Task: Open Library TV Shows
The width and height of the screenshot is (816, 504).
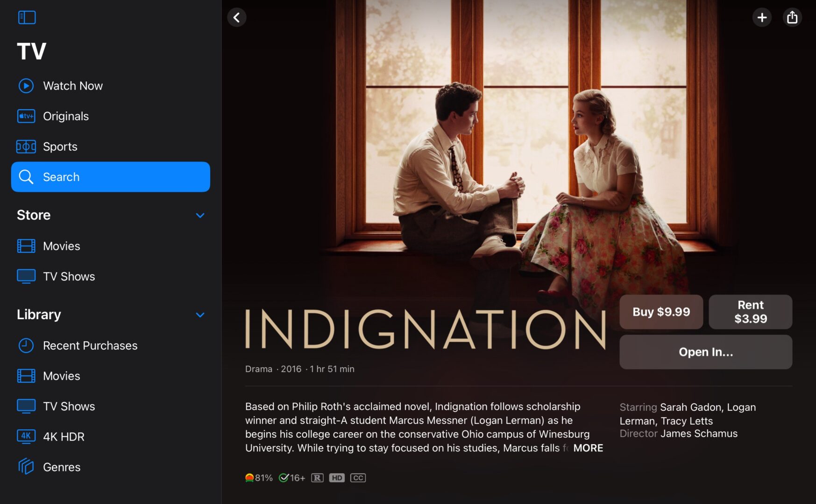Action: tap(69, 406)
